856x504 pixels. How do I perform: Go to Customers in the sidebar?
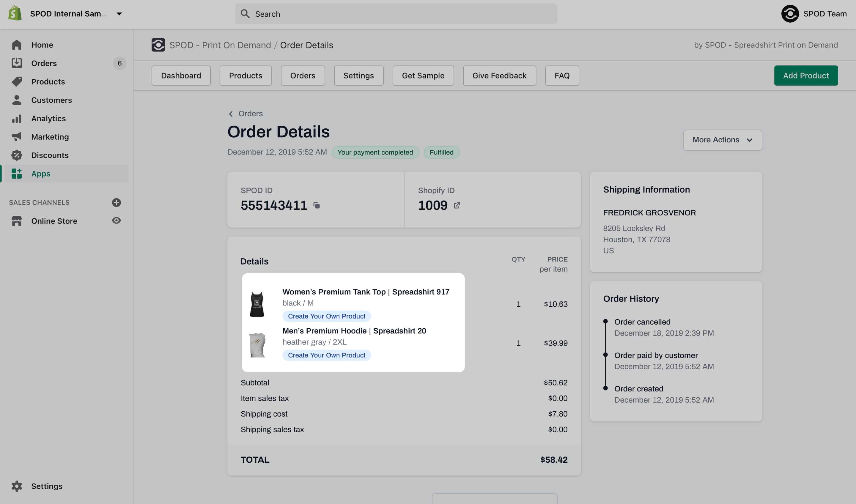click(x=52, y=100)
